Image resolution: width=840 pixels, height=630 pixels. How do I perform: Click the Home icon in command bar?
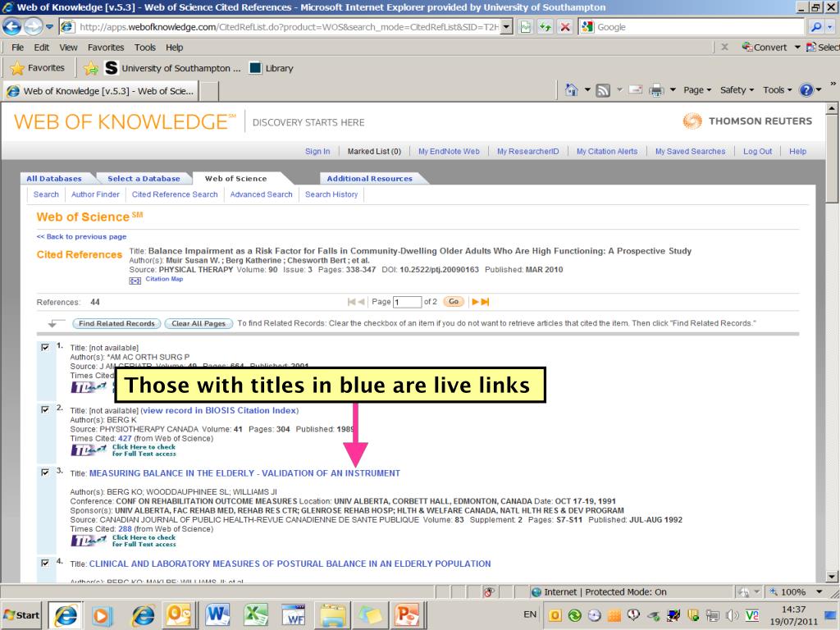coord(572,90)
